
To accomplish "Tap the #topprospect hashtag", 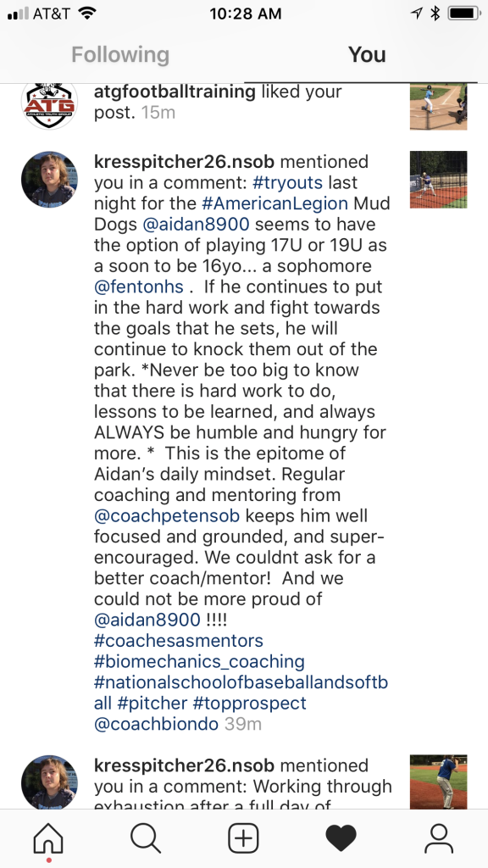I will [249, 704].
